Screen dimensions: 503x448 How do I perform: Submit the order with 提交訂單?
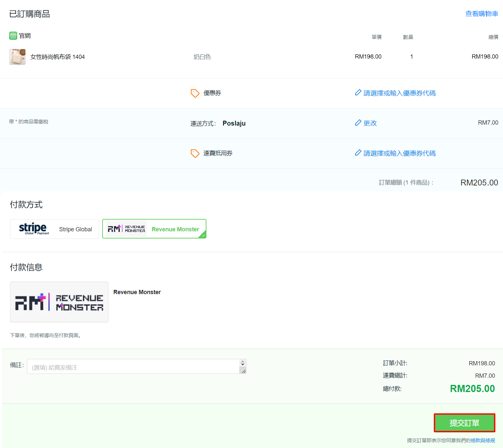pos(465,423)
